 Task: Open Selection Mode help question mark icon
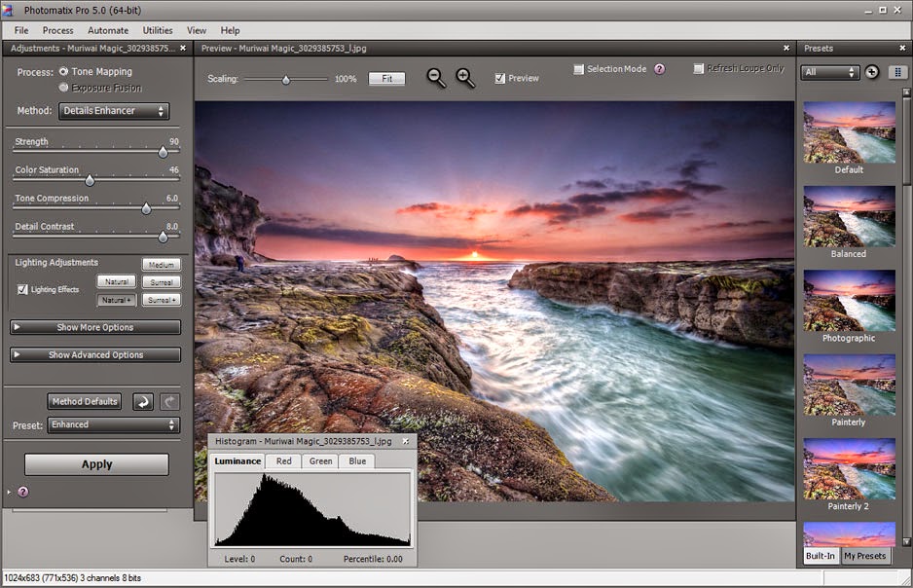[659, 69]
